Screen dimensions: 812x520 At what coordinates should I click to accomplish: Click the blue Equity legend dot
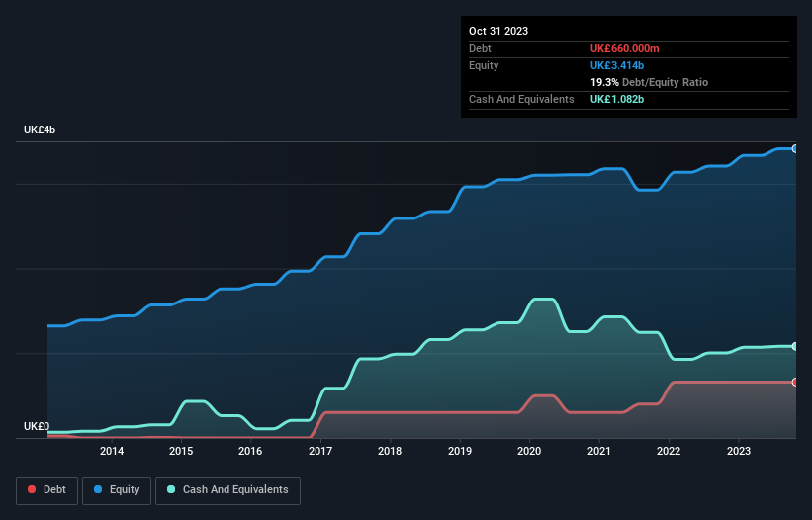click(98, 489)
